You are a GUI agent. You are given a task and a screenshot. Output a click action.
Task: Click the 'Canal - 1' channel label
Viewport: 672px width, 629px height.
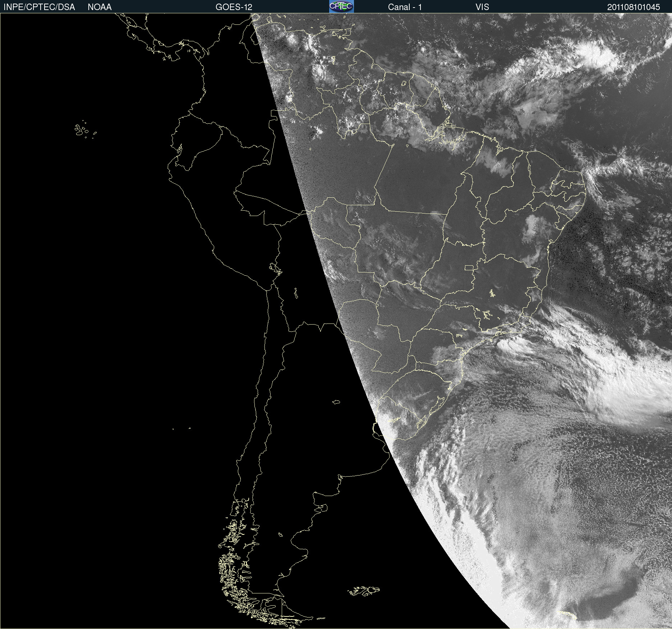pos(405,7)
